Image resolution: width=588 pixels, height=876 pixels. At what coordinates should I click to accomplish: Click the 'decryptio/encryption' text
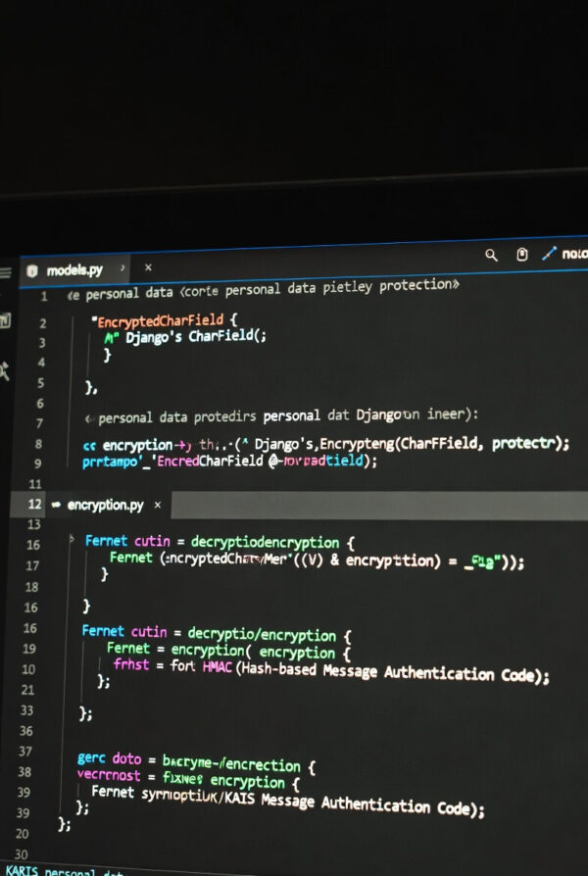click(262, 635)
